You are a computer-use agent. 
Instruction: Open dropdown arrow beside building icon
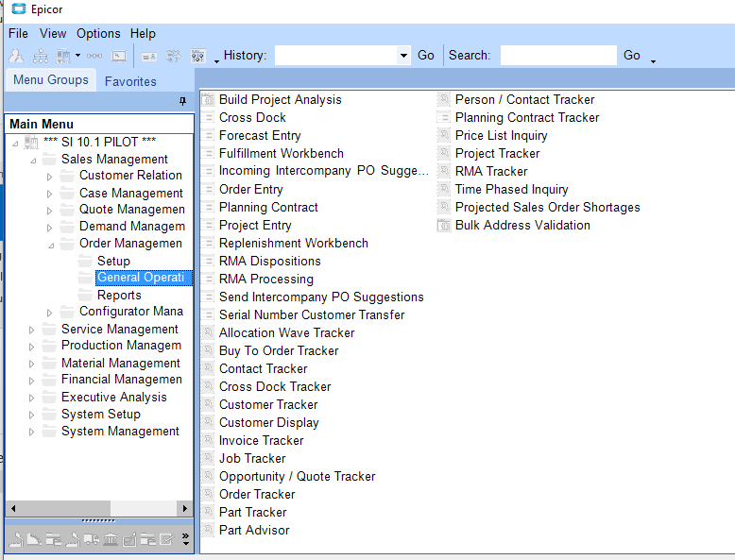pyautogui.click(x=77, y=56)
